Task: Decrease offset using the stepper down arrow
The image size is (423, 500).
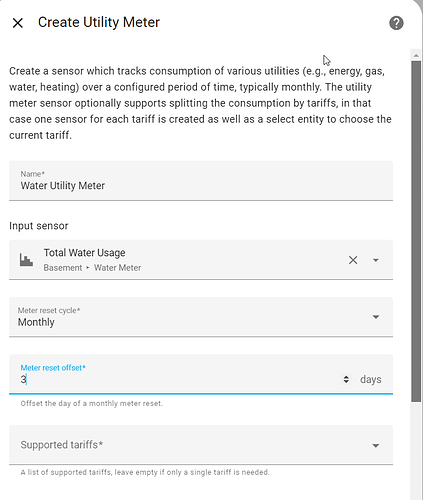Action: 346,381
